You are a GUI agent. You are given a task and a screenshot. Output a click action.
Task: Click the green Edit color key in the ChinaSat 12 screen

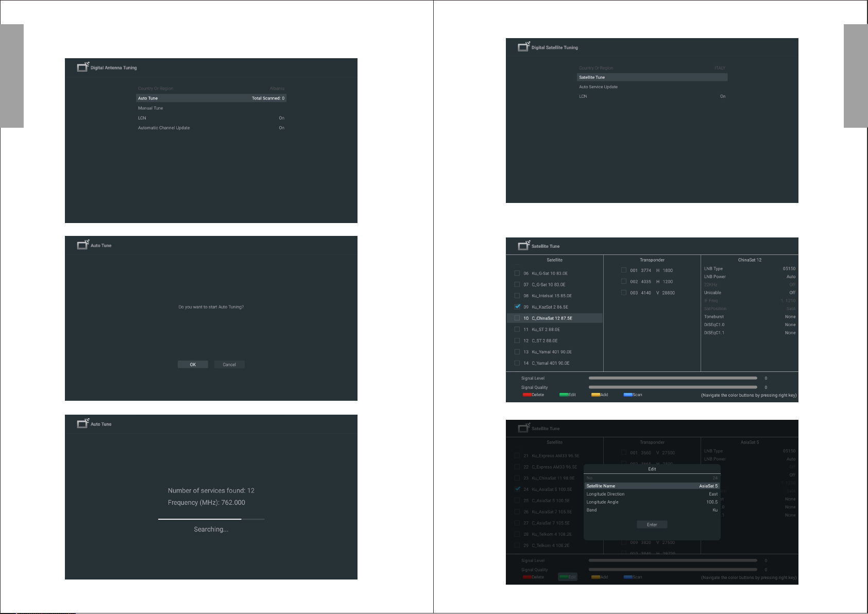(568, 395)
